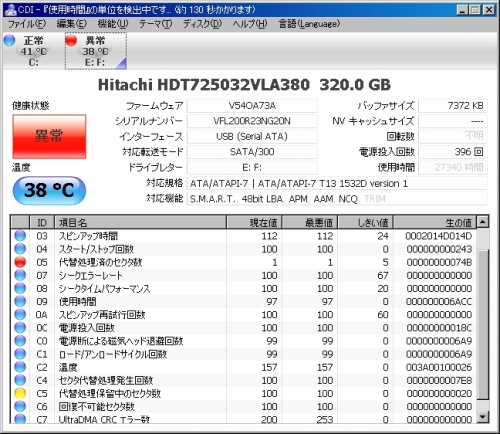Select the 代替処理済のセクタ数 row
500x434 pixels.
243,262
